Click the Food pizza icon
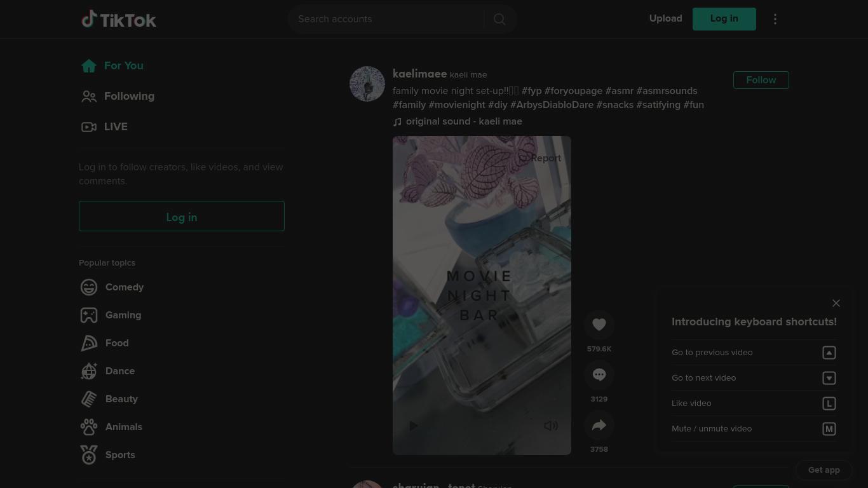 point(89,343)
